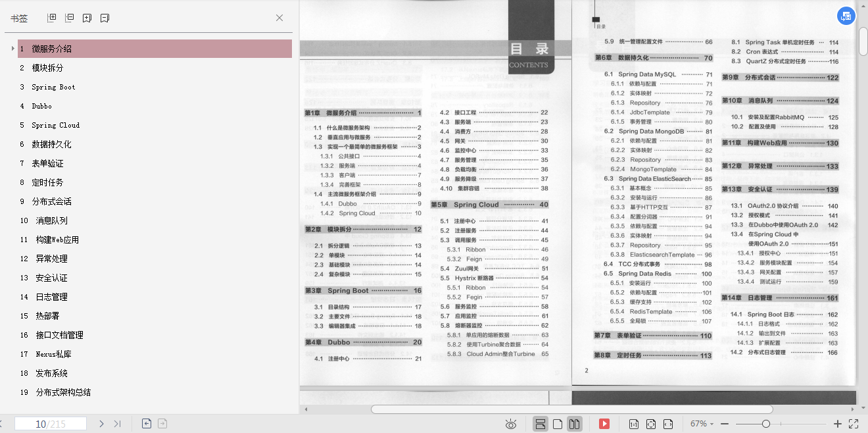The image size is (868, 433).
Task: Open bookmark 2 模块拆分
Action: click(155, 68)
